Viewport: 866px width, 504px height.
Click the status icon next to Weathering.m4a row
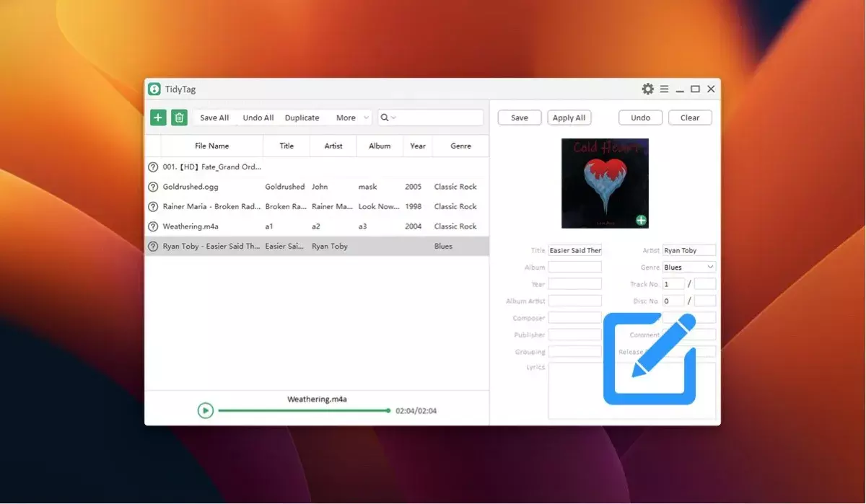pyautogui.click(x=153, y=226)
